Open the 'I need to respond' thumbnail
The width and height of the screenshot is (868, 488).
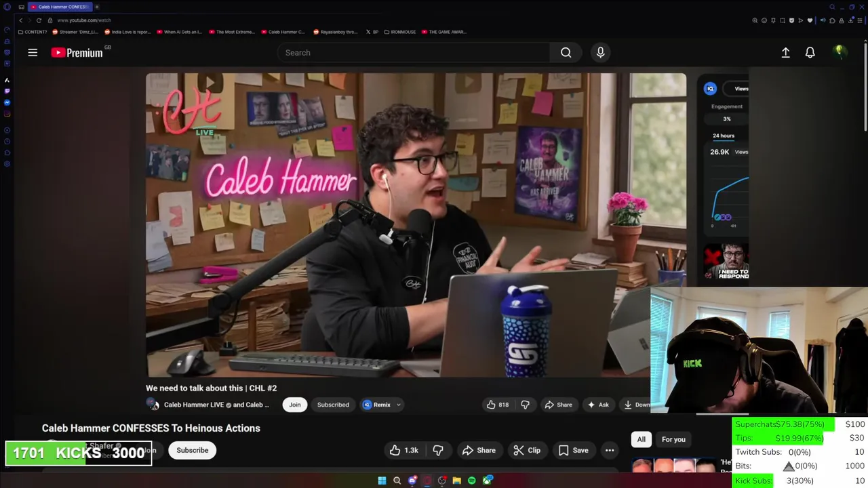coord(726,262)
